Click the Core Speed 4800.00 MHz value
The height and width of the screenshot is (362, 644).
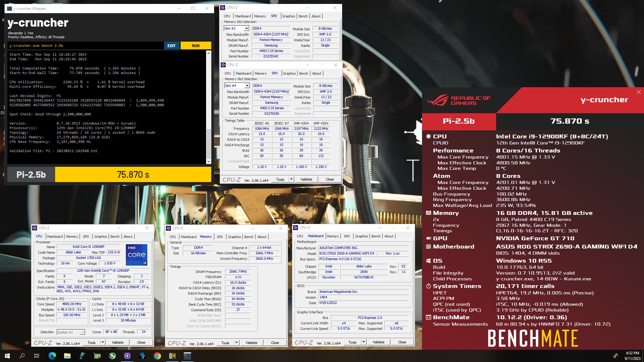72,304
